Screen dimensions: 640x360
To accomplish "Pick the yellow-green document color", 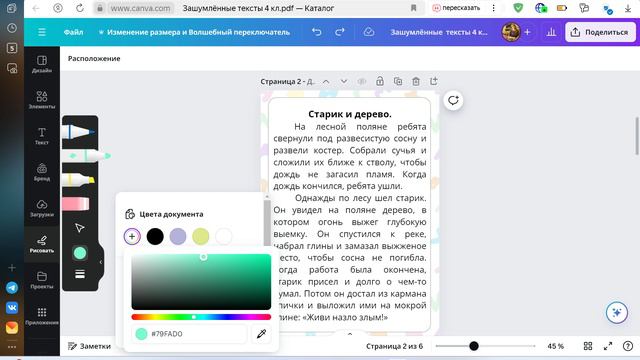I will (201, 236).
